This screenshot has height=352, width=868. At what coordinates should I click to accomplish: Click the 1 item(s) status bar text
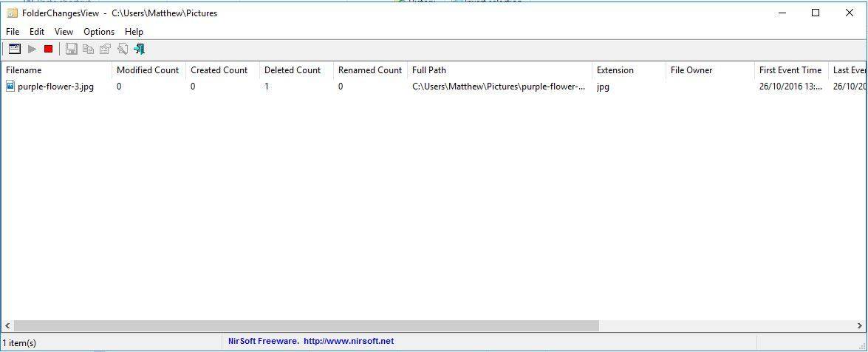point(19,343)
